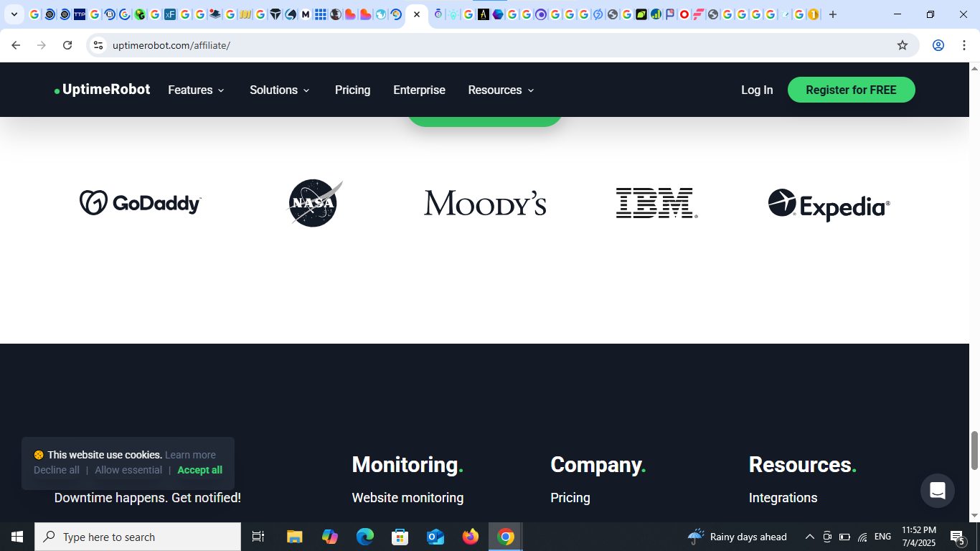
Task: Click 'Downtime happens. Get notified!' text
Action: click(148, 498)
